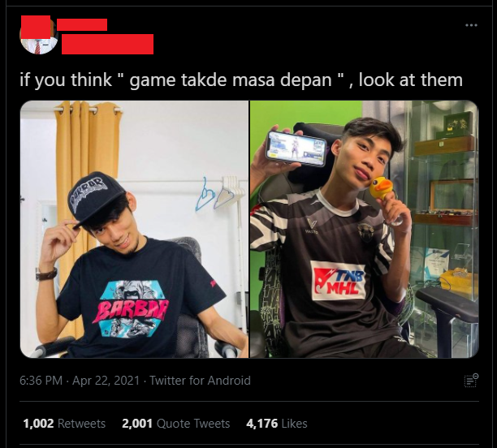Open the Twitter for Android source link

(x=200, y=380)
